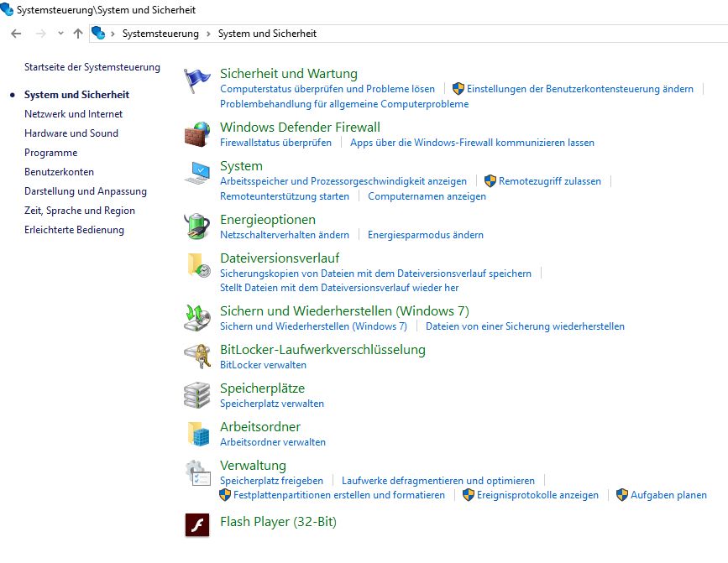
Task: Open Erleichterte Bedienung category
Action: pos(74,230)
